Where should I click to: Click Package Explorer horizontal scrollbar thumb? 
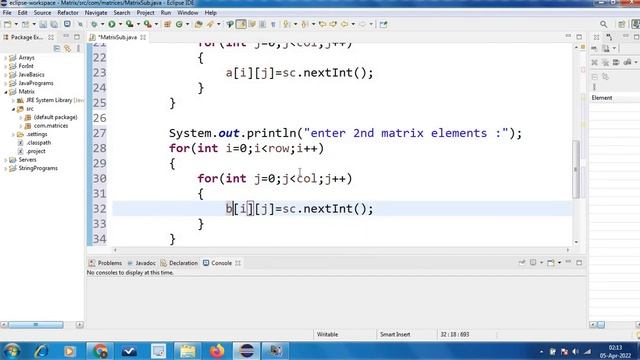tap(36, 324)
